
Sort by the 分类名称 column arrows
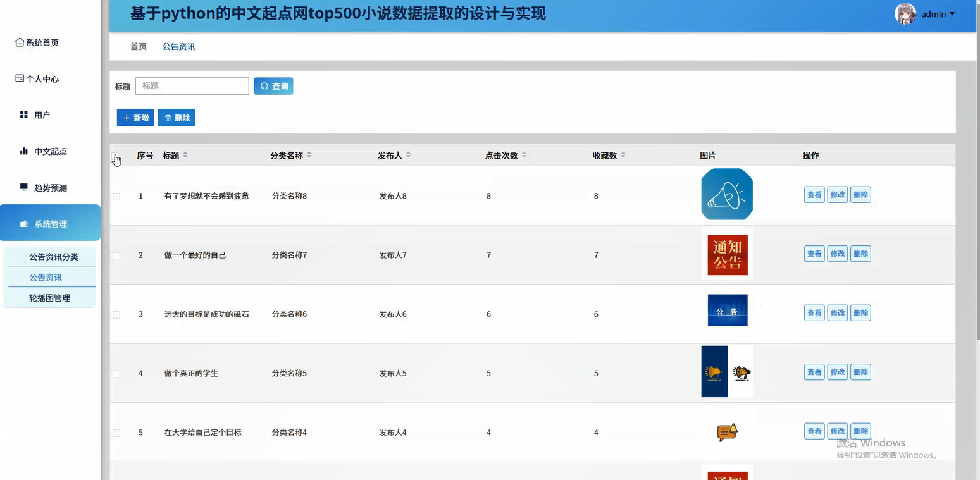(x=309, y=156)
